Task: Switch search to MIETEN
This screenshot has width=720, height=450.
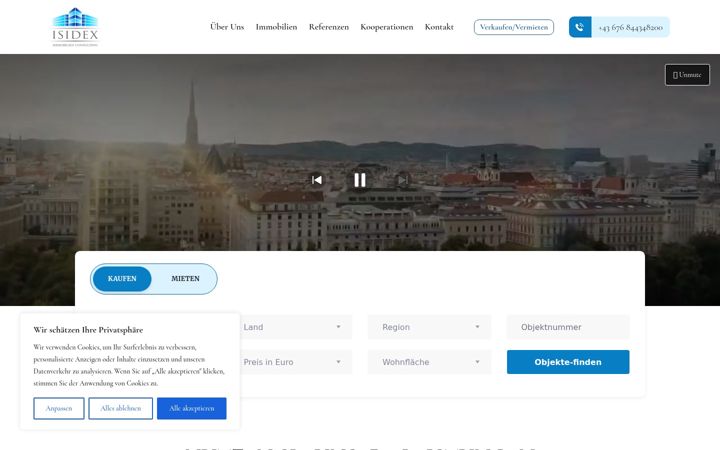Action: point(186,279)
